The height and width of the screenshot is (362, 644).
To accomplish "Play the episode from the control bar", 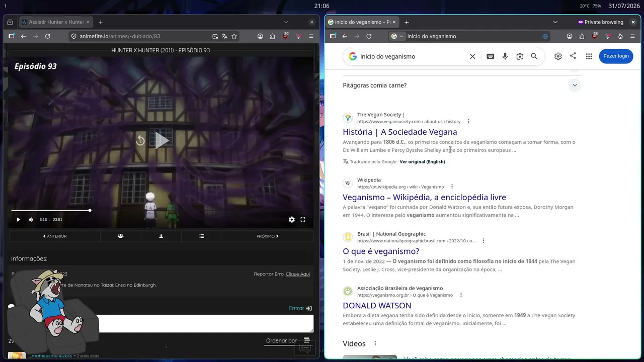I will (x=18, y=220).
